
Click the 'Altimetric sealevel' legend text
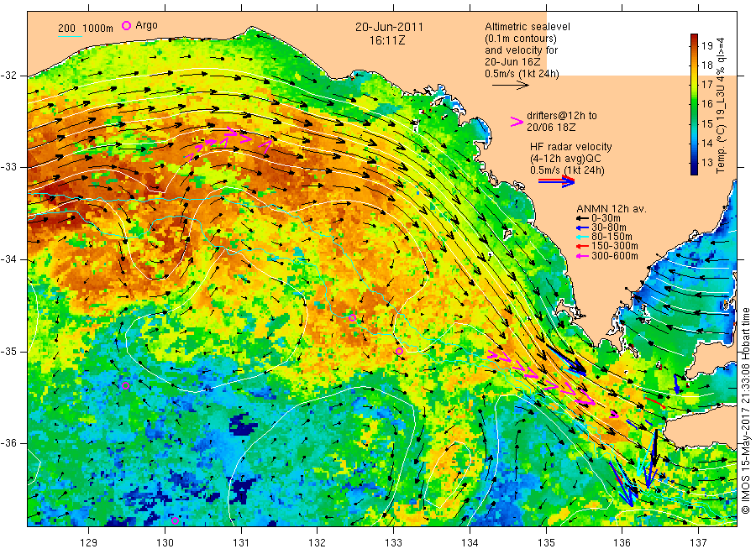[x=528, y=27]
